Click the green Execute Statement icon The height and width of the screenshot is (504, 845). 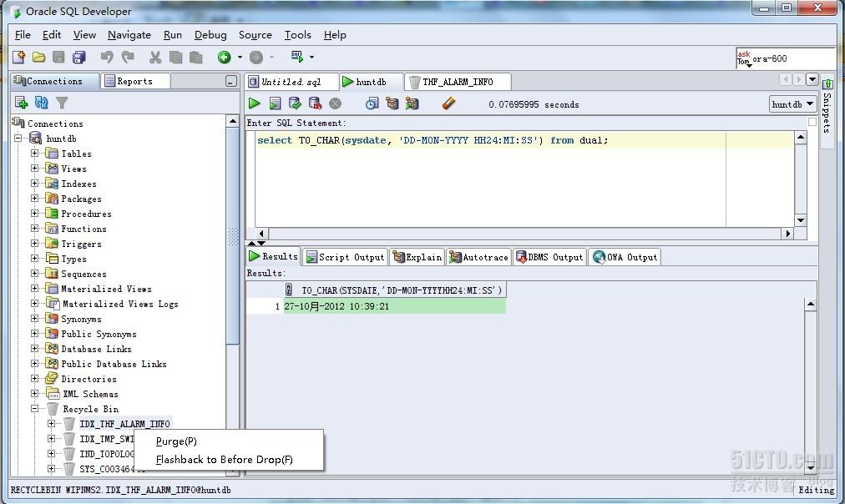point(255,103)
